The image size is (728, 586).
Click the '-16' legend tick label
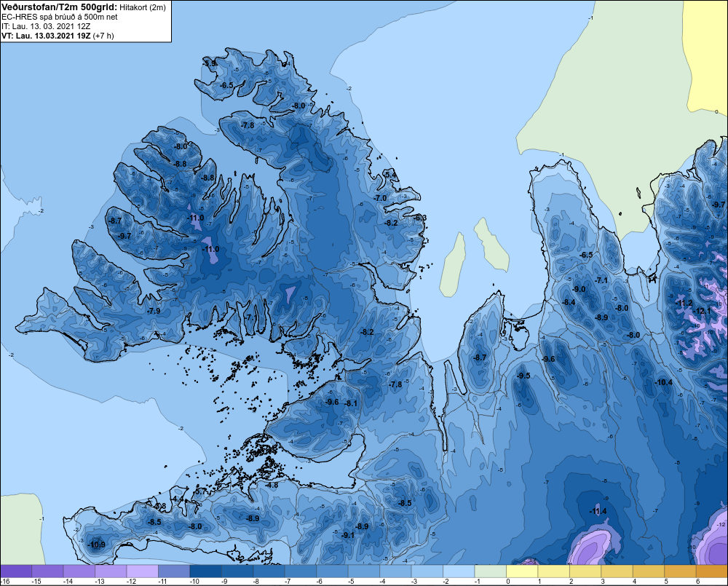click(5, 582)
